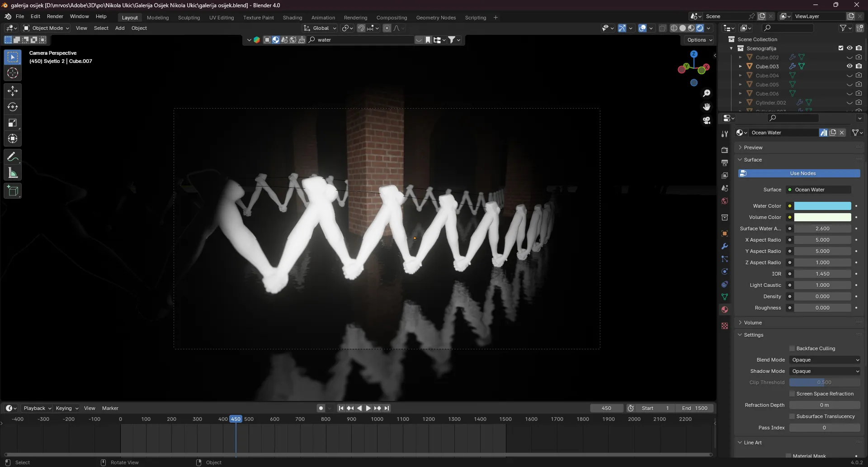Open the Object Mode dropdown
Screen dimensions: 868x467
46,28
